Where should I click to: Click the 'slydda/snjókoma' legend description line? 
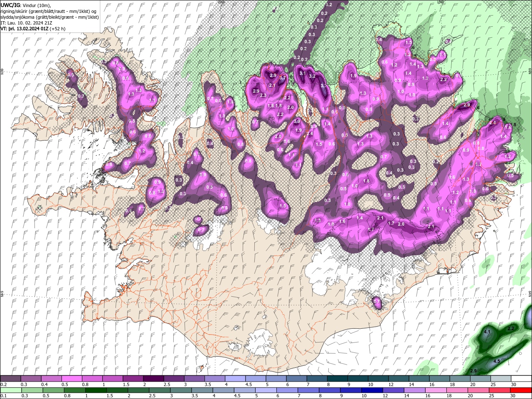pos(49,17)
